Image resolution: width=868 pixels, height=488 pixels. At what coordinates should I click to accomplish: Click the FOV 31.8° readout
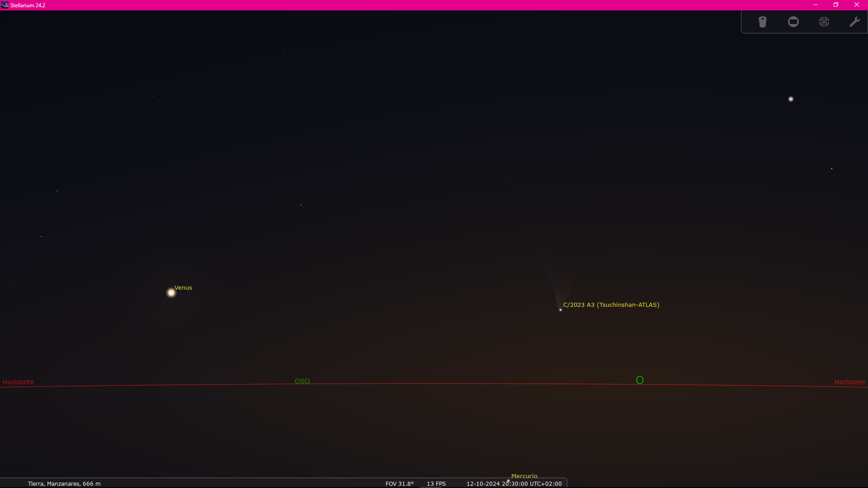tap(400, 483)
